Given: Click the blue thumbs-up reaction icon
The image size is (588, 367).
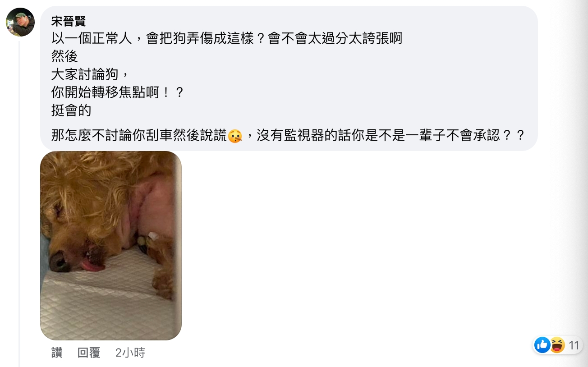Looking at the screenshot, I should (x=542, y=345).
